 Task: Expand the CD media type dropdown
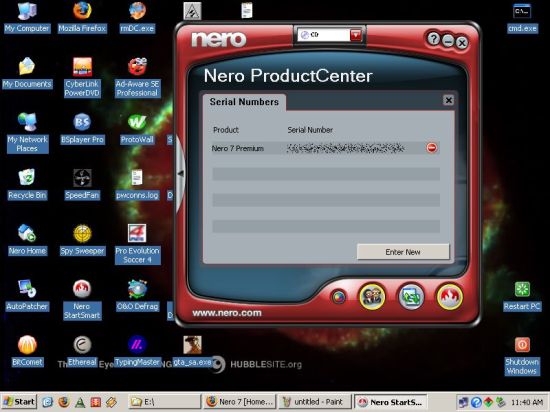tap(356, 35)
